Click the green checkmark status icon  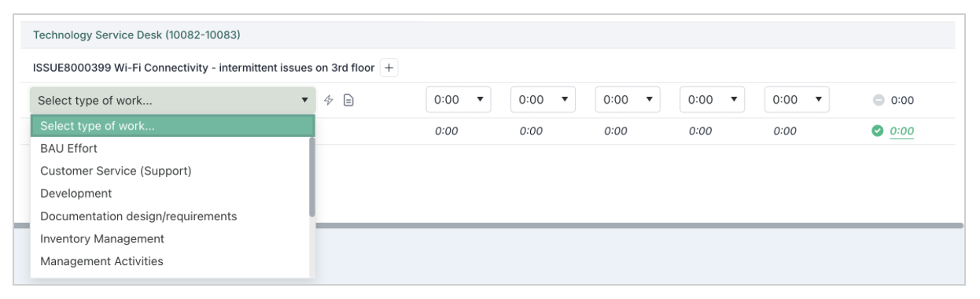879,131
